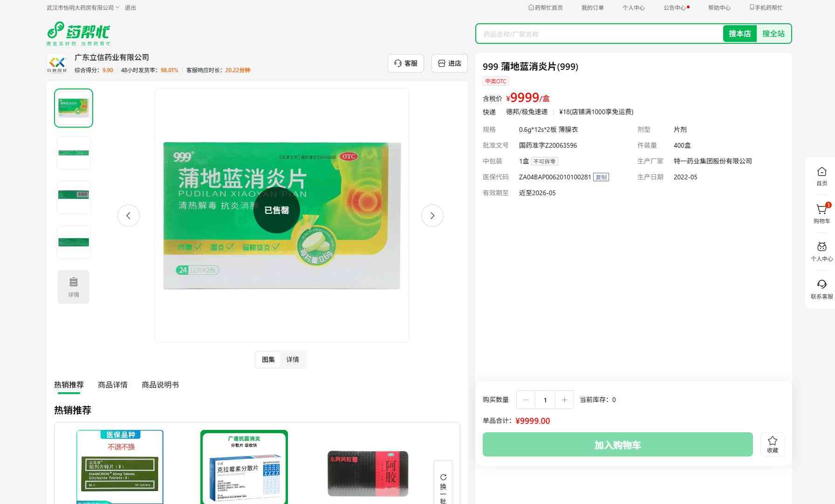Click the 搜本店 search button
Image resolution: width=835 pixels, height=504 pixels.
click(x=739, y=34)
